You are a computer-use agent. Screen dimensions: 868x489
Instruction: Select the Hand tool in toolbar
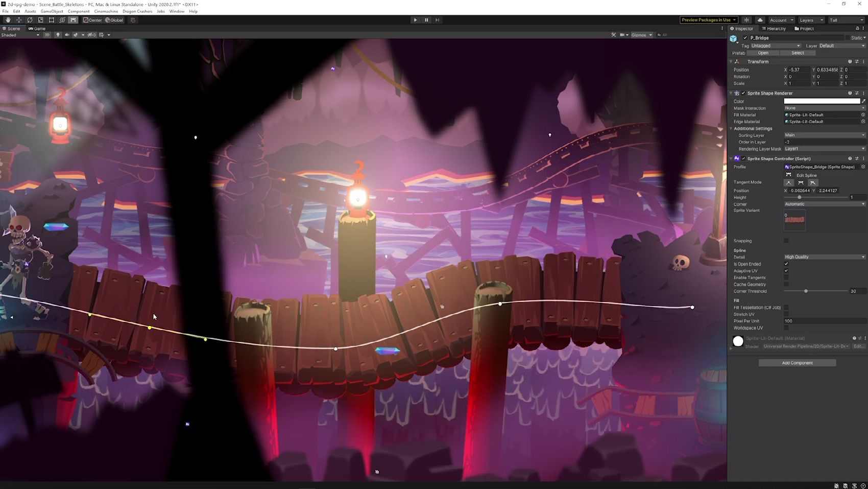point(8,20)
